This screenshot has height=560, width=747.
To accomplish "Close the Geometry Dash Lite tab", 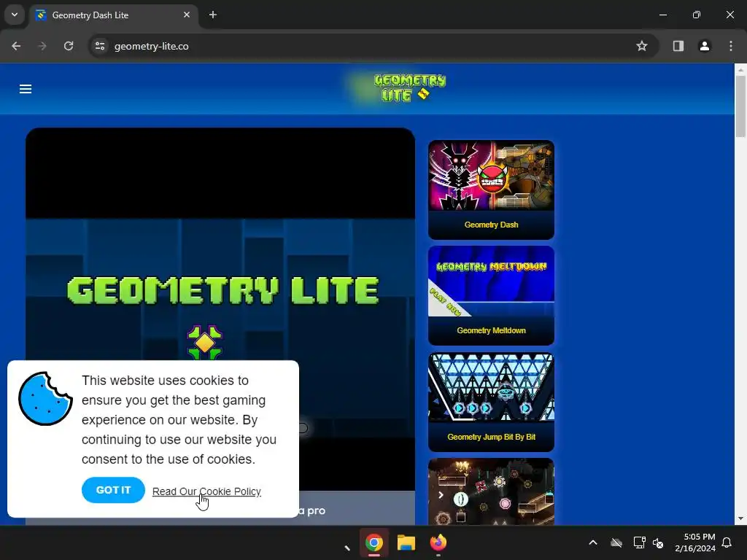I will 187,15.
